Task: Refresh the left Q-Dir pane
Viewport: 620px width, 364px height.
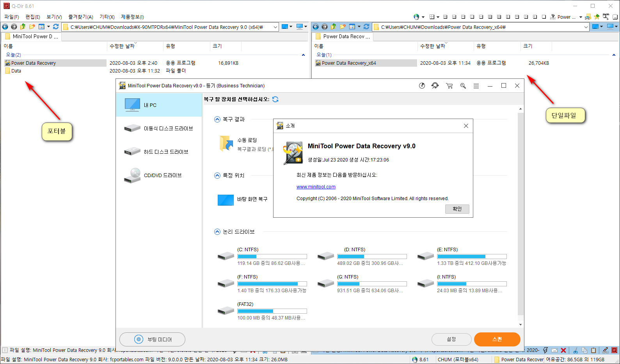Action: (56, 27)
